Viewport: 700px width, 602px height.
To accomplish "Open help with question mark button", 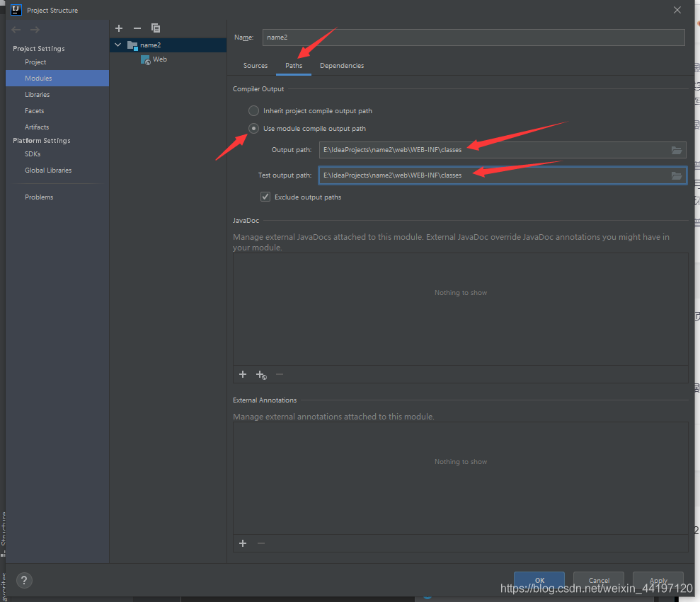I will coord(24,581).
